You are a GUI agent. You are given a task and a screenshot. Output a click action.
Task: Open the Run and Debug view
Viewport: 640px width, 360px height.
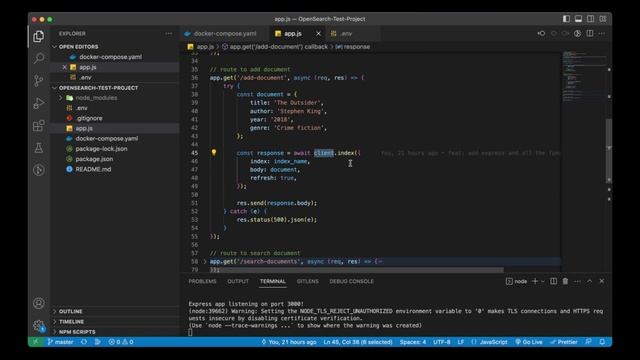pos(39,103)
